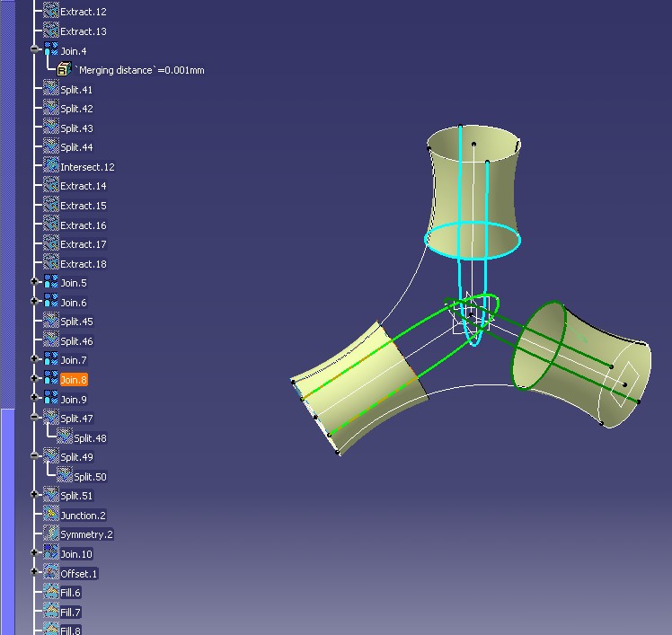Select the Split.49 label

coord(76,457)
